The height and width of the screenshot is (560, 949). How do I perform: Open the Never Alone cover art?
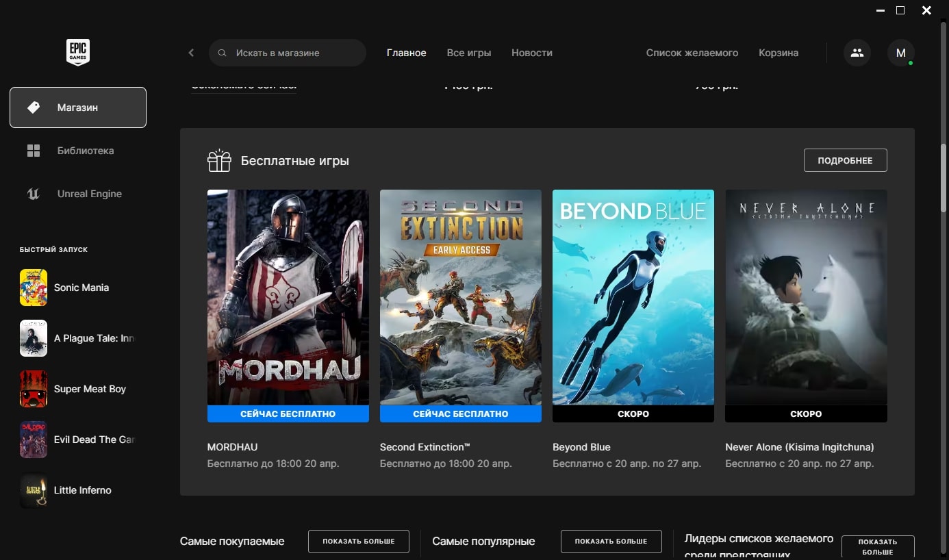(806, 297)
